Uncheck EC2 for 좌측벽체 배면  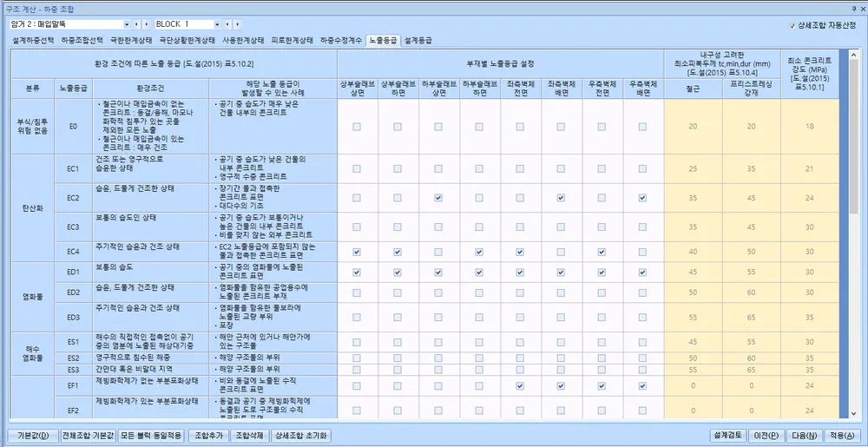point(561,198)
